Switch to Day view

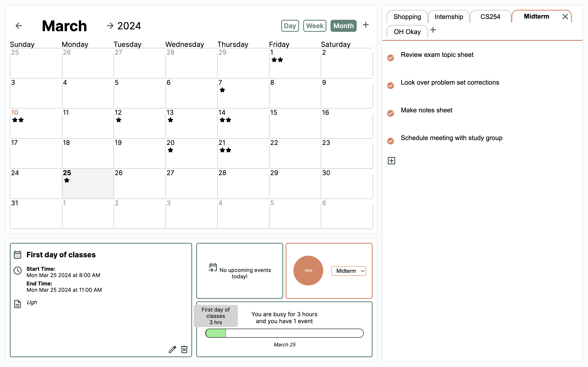pos(290,26)
